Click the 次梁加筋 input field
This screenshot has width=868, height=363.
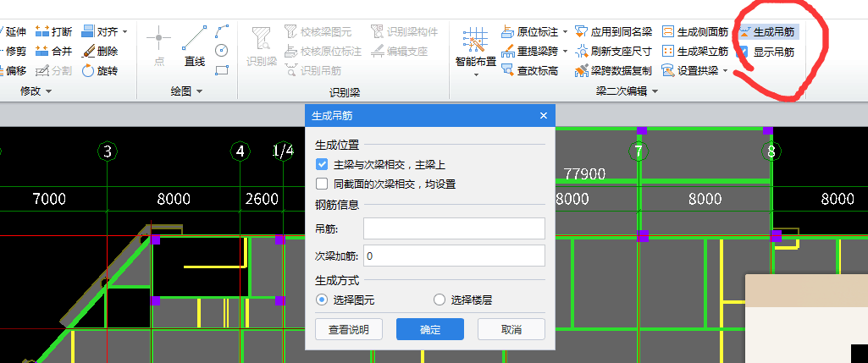[x=454, y=256]
